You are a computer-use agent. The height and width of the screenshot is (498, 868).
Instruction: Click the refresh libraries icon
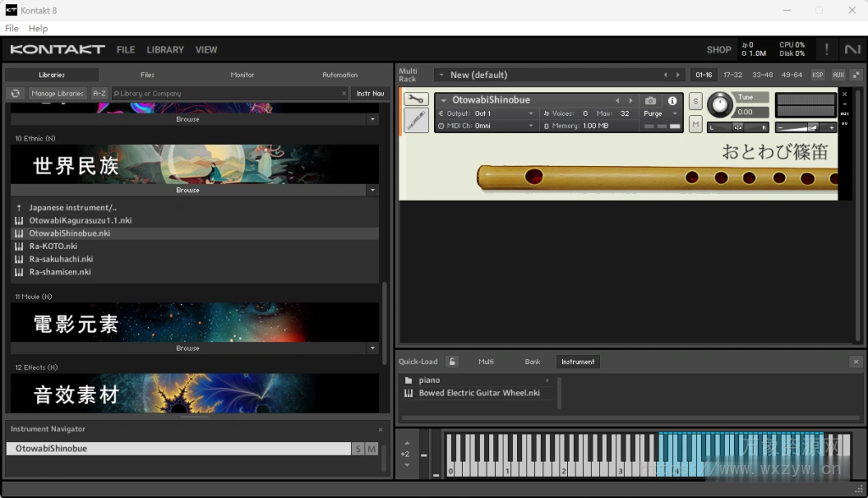(x=14, y=93)
